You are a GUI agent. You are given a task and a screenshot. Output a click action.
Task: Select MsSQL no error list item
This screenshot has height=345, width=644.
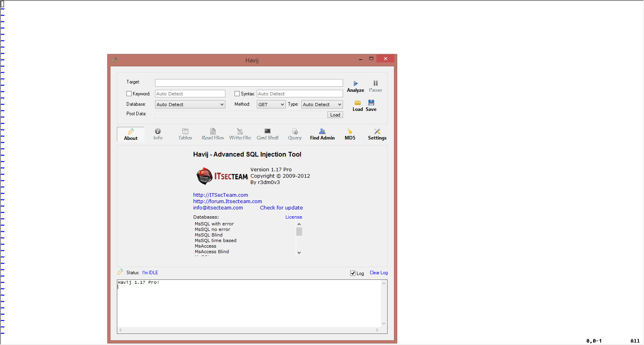[x=212, y=229]
